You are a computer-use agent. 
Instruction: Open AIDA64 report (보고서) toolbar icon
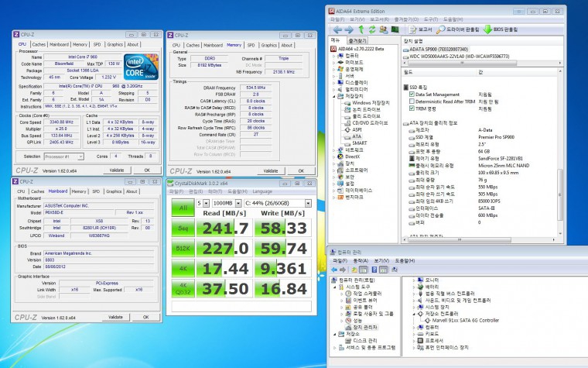(420, 29)
